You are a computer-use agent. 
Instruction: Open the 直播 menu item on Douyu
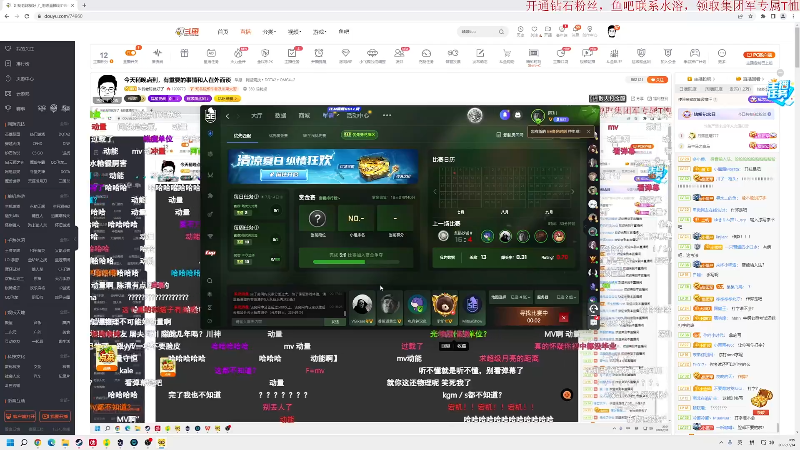pos(246,32)
